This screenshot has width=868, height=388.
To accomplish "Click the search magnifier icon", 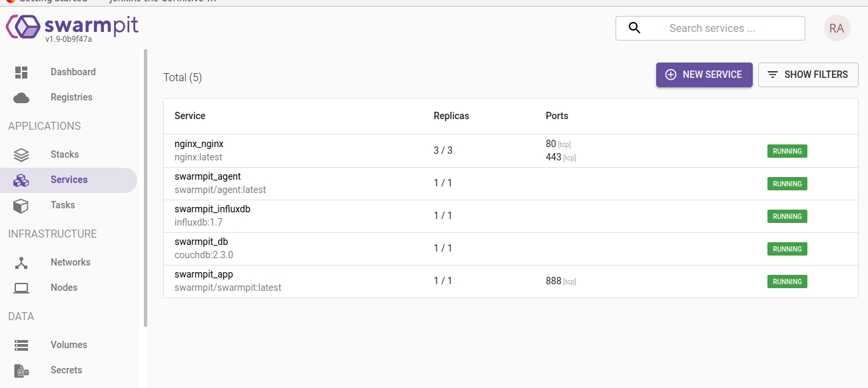I will click(634, 28).
